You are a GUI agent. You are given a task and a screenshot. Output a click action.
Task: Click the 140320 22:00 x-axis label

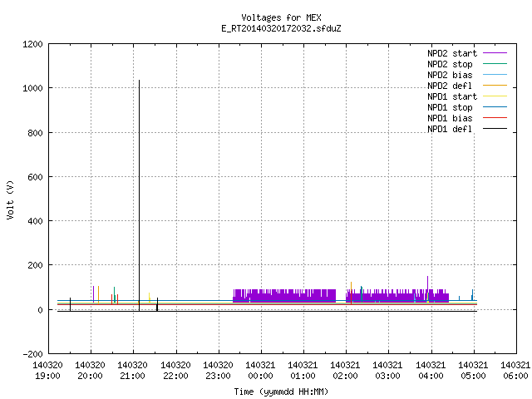(175, 371)
